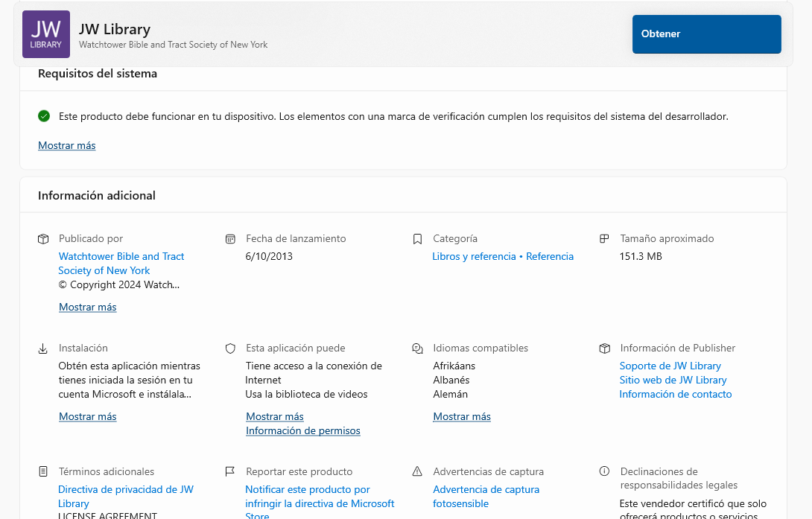
Task: Expand Mostrar más under Esta aplicación puede
Action: [274, 416]
